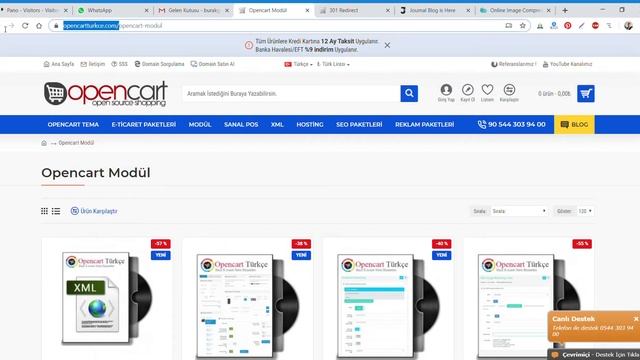Click the yellow BLOG button
The image size is (640, 360).
(x=574, y=124)
